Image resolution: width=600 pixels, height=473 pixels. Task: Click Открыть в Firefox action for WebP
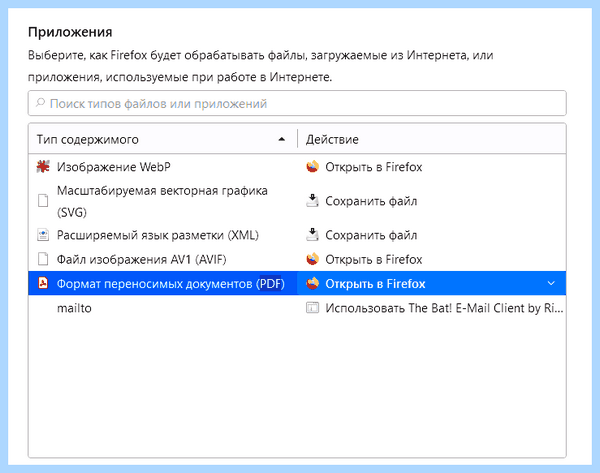tap(373, 167)
